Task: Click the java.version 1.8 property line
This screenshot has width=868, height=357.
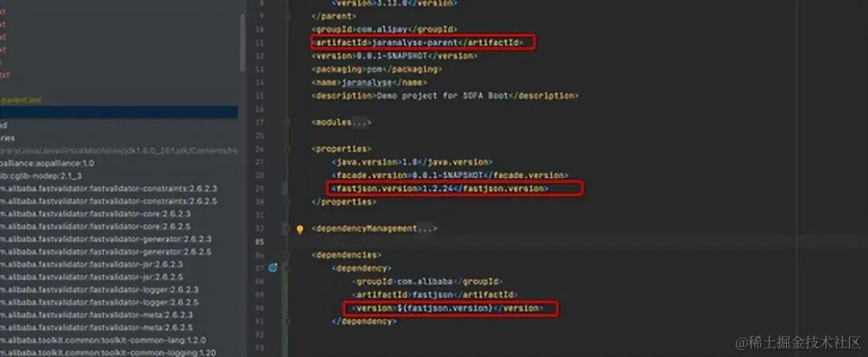Action: (x=411, y=163)
